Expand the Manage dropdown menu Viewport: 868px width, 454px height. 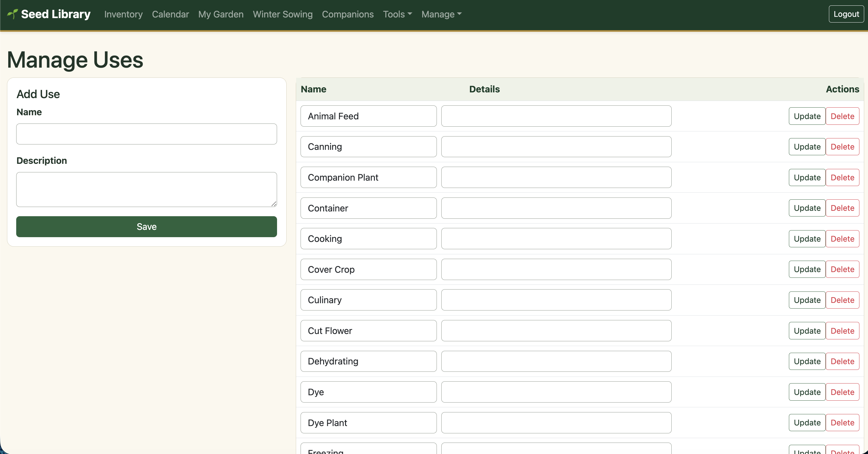[x=441, y=14]
